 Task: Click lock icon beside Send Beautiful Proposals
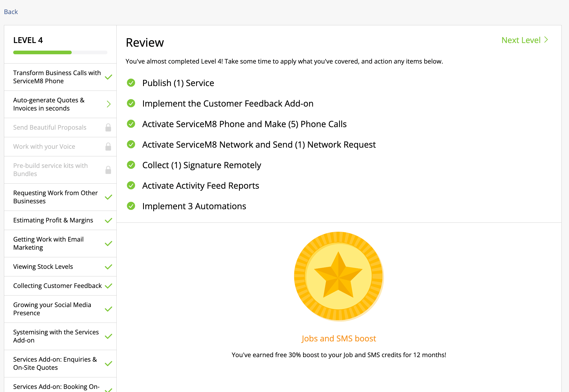click(108, 128)
